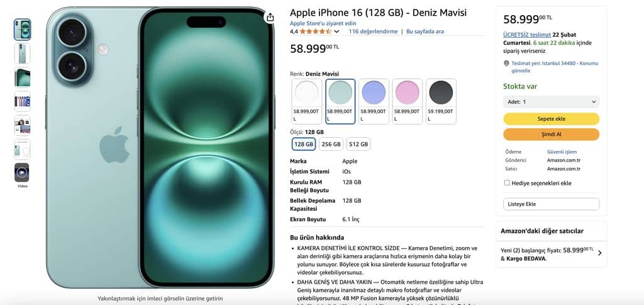Choose the ultramarine blue color swatch
This screenshot has height=305, width=644.
pos(374,101)
